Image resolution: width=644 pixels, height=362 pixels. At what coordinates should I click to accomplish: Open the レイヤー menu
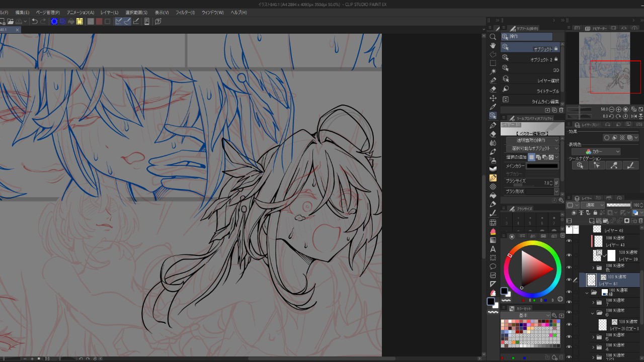pos(109,12)
